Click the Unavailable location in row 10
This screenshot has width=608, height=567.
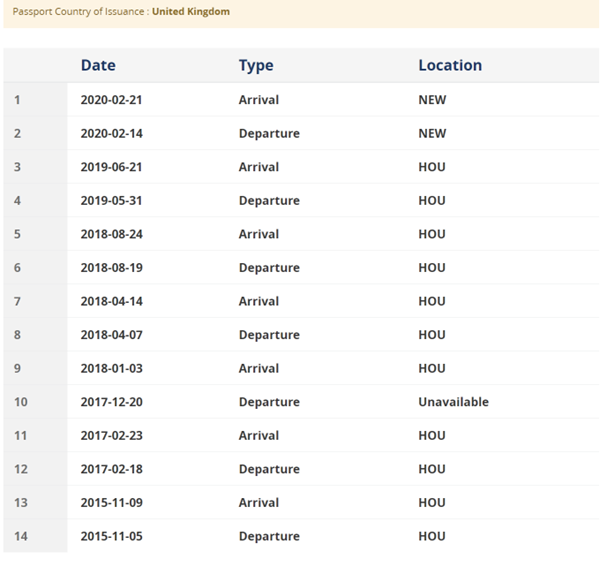tap(453, 402)
